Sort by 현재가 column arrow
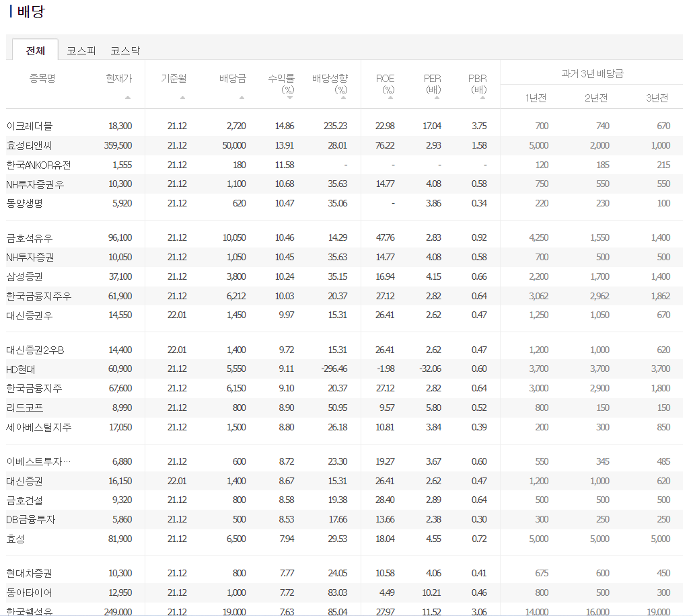The width and height of the screenshot is (693, 616). [128, 98]
